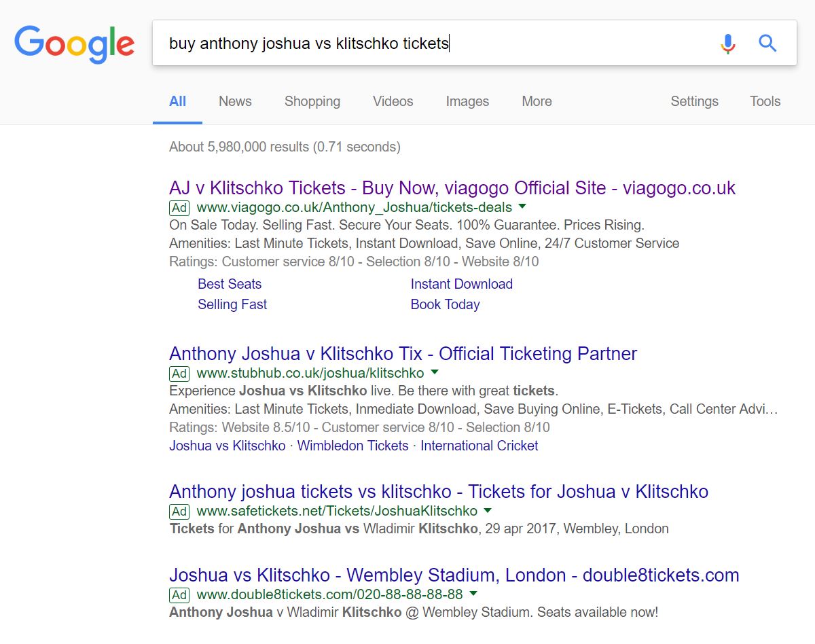Click 29 apr 2017, Wembley, London description

[x=419, y=529]
